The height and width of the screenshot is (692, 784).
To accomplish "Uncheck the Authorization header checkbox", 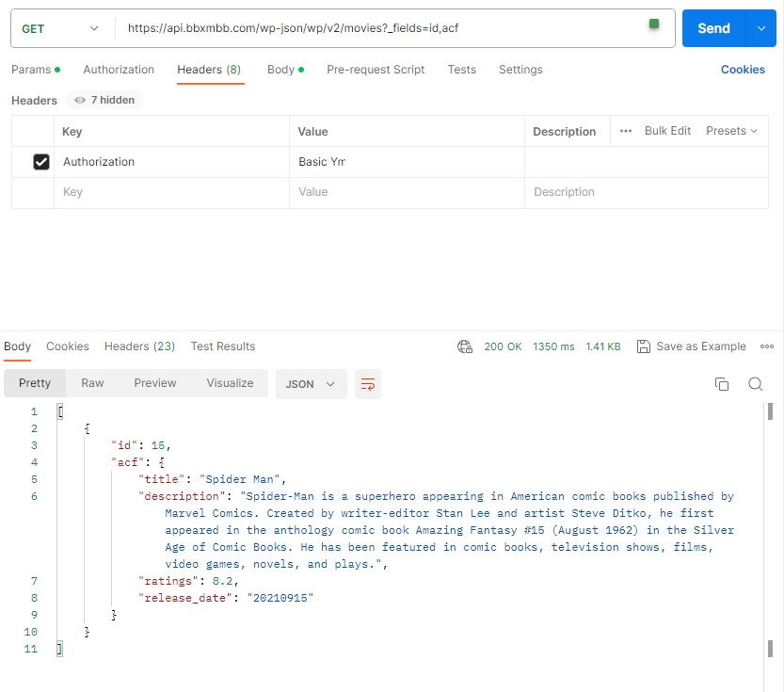I will (x=41, y=162).
